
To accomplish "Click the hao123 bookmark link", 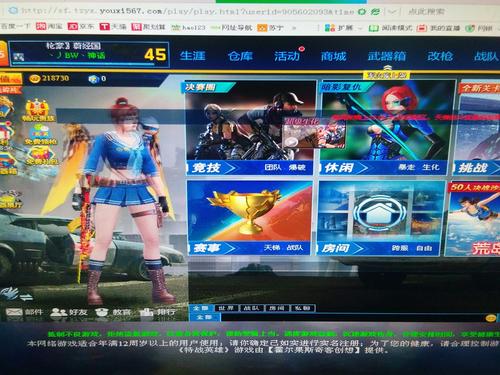I will 189,27.
